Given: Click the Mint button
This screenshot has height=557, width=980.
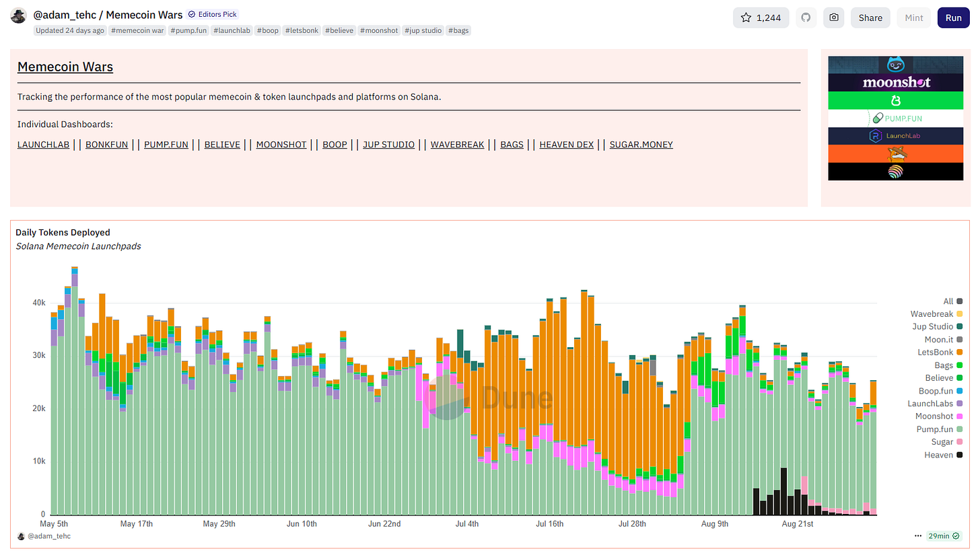Looking at the screenshot, I should click(914, 18).
